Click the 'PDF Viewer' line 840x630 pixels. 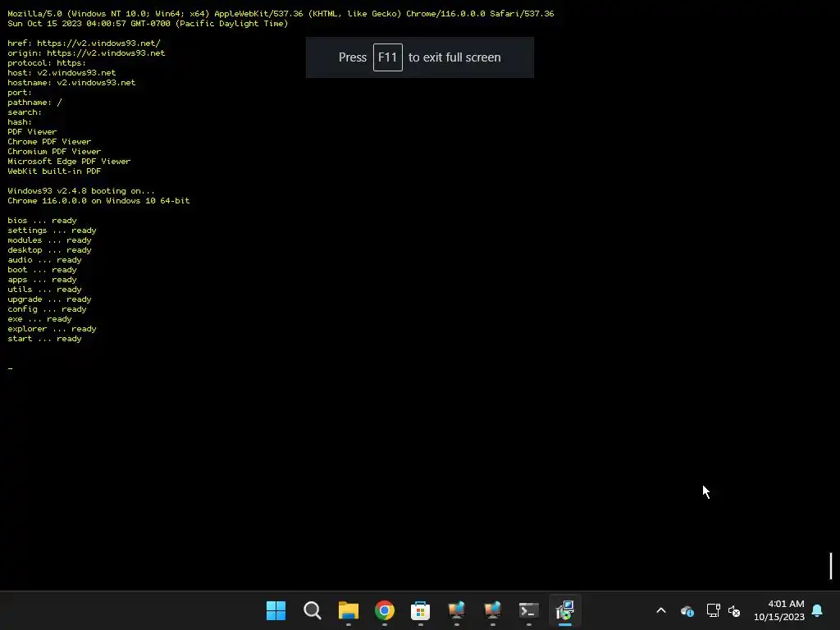coord(32,132)
